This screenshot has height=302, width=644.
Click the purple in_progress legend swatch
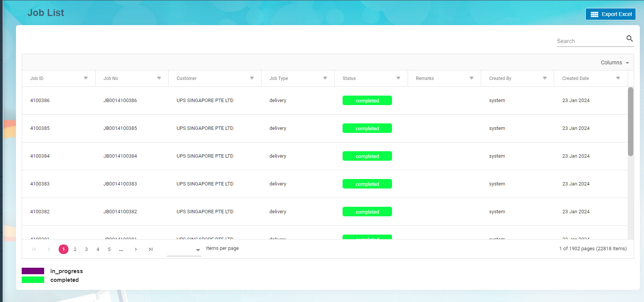(33, 271)
